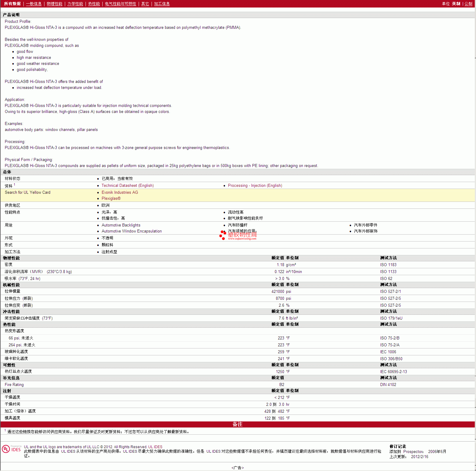Click the density value 1.18
The width and height of the screenshot is (476, 471).
280,265
